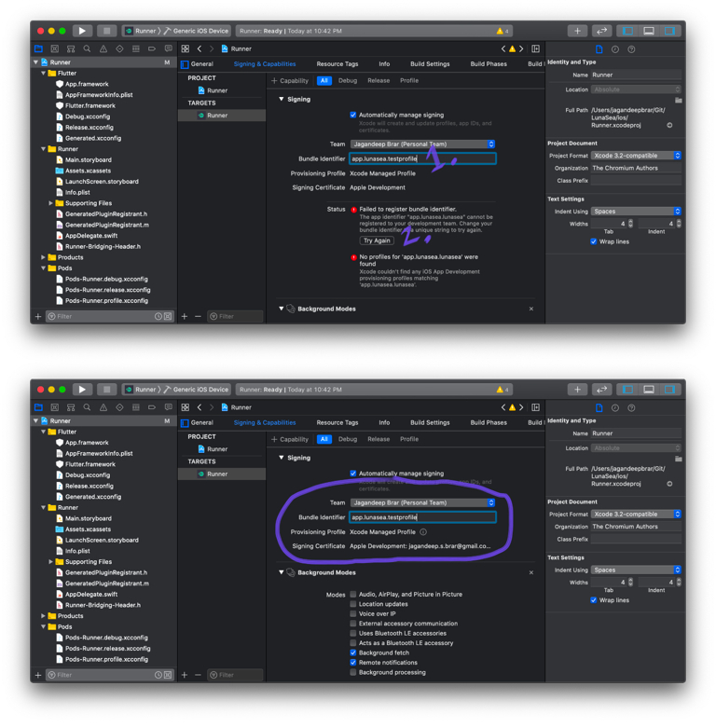Add editor split icon in lower window jump bar
Screen dimensions: 716x728
[535, 407]
